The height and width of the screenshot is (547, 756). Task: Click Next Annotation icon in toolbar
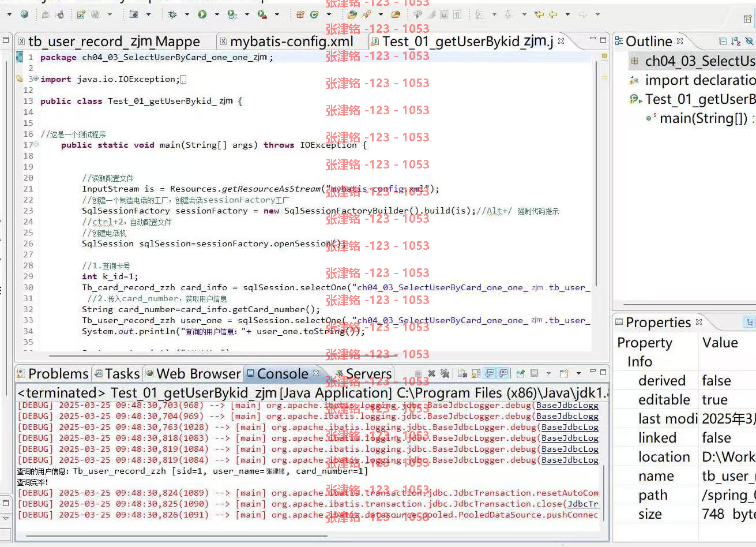point(480,14)
